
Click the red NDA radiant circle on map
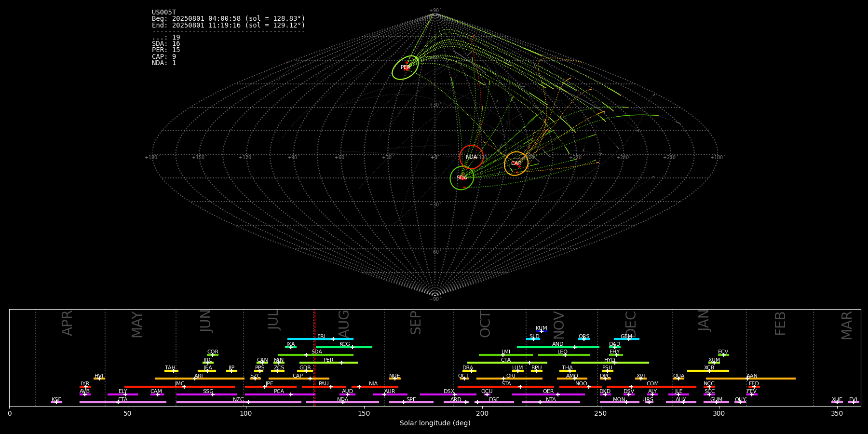pyautogui.click(x=472, y=157)
